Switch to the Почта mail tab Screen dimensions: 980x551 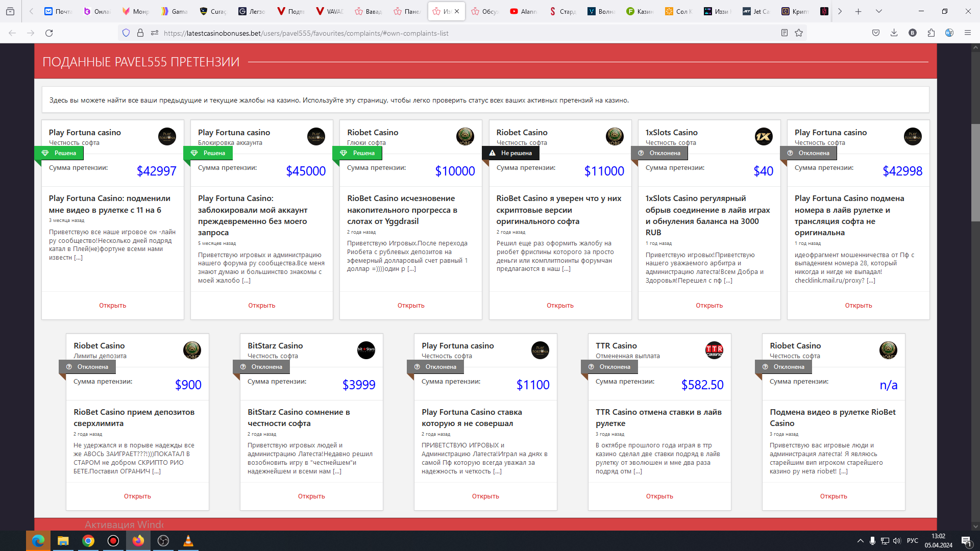[x=59, y=11]
